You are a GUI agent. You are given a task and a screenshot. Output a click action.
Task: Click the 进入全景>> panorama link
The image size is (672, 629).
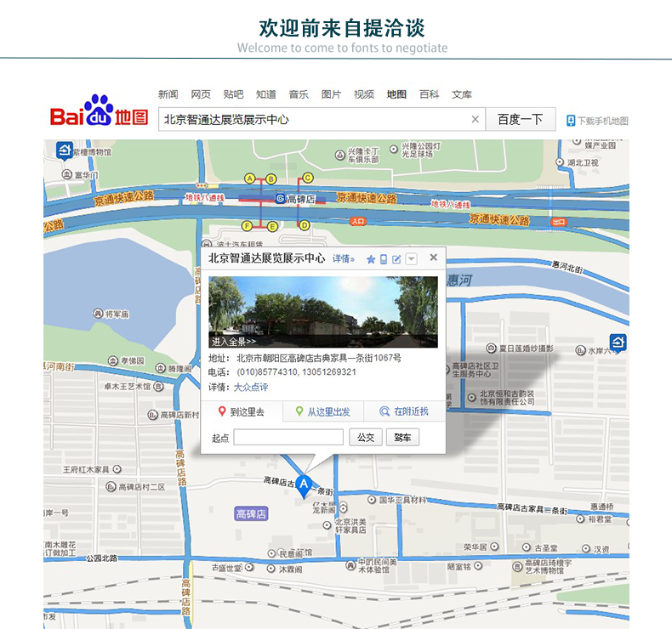(234, 341)
